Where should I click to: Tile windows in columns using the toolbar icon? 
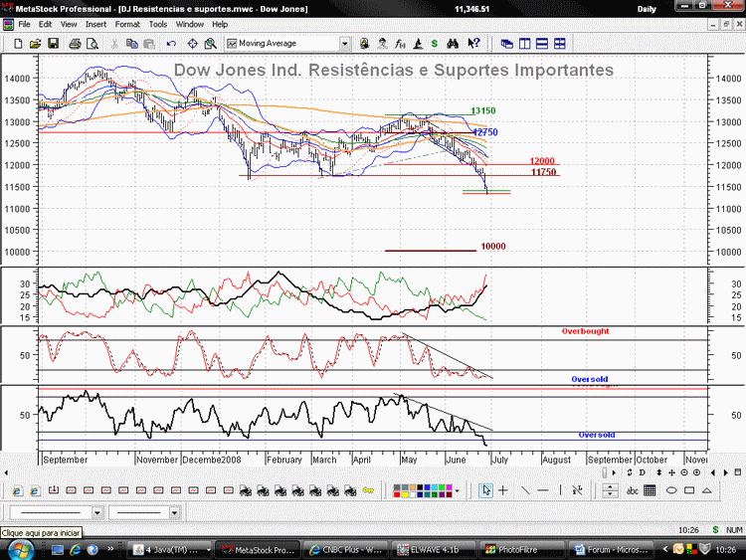coord(524,44)
